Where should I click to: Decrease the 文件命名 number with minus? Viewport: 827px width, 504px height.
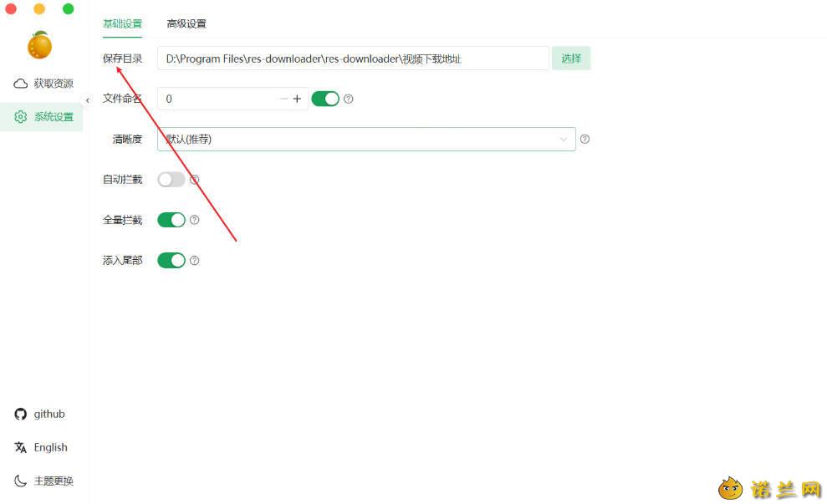283,99
